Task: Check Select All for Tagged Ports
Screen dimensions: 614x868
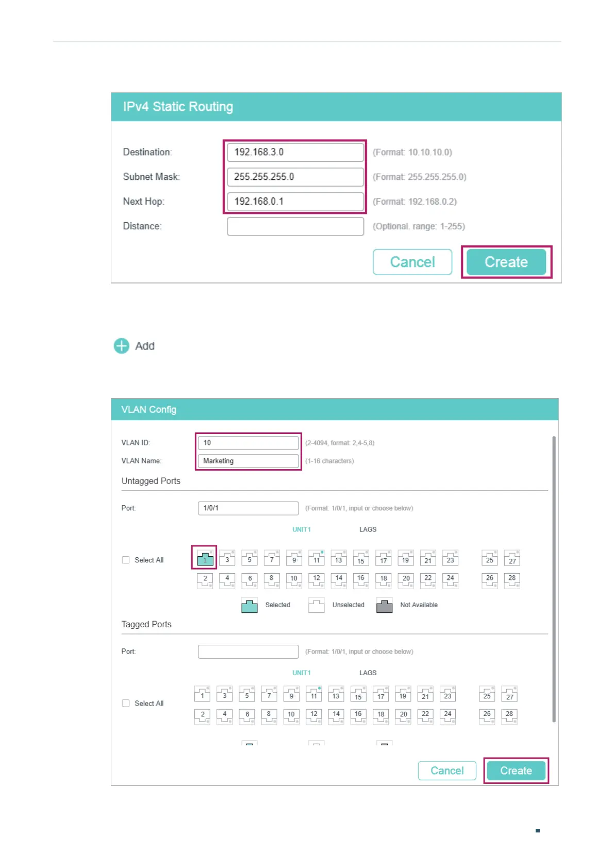Action: point(126,703)
